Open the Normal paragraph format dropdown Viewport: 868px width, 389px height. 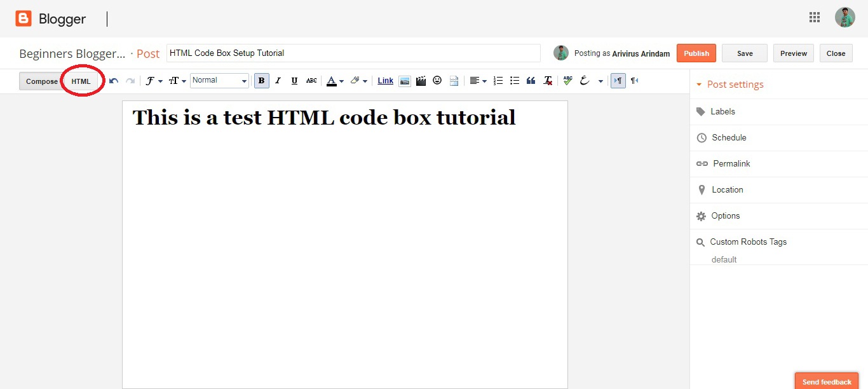click(219, 81)
